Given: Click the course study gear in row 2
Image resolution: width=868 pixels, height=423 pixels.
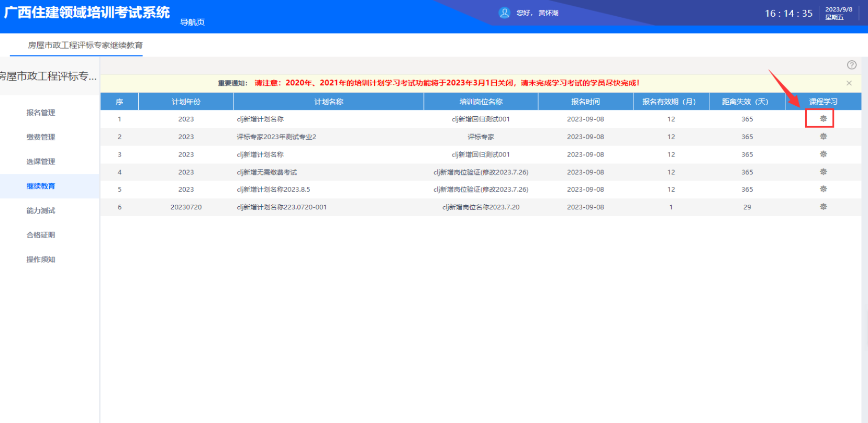Looking at the screenshot, I should 823,137.
